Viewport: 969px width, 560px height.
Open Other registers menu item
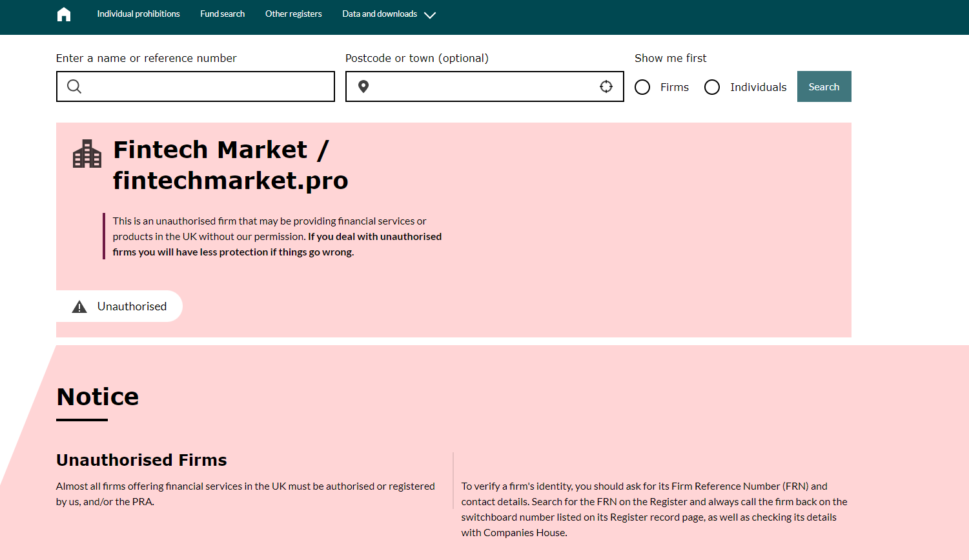[294, 14]
